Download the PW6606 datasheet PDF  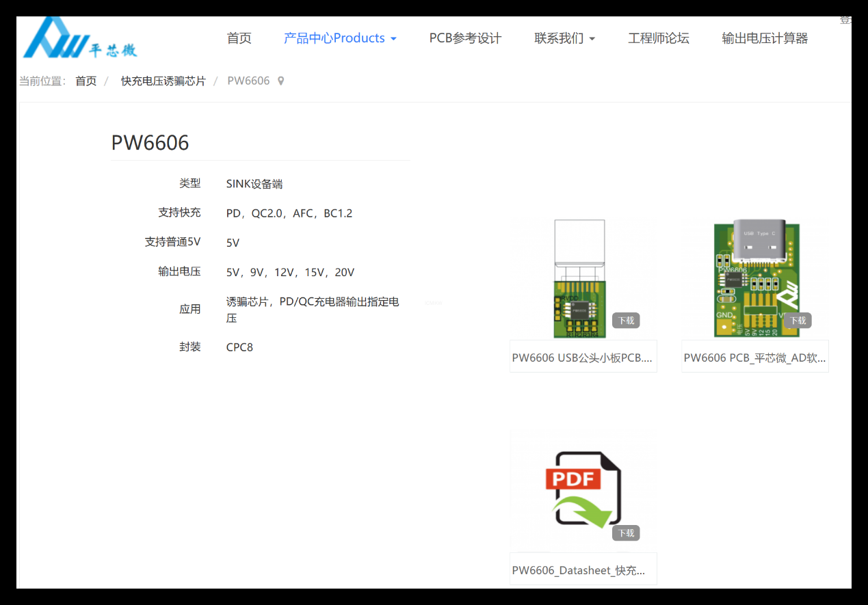[x=626, y=533]
